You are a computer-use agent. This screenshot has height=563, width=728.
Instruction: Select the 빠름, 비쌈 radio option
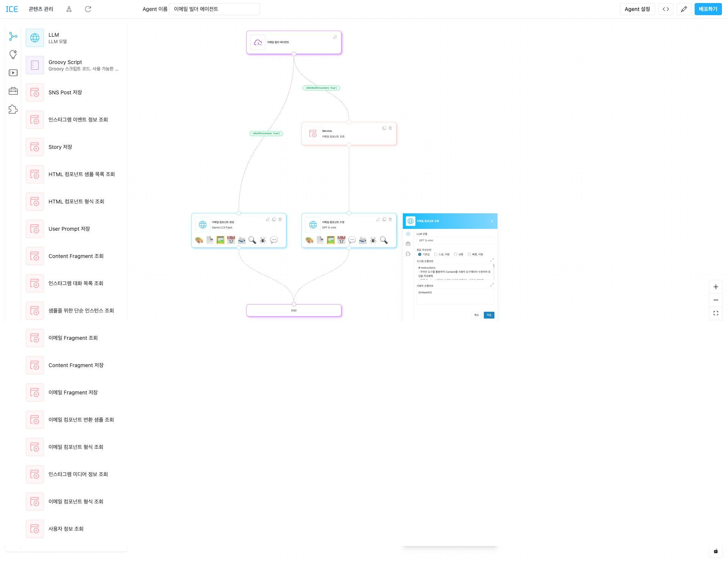(x=469, y=255)
